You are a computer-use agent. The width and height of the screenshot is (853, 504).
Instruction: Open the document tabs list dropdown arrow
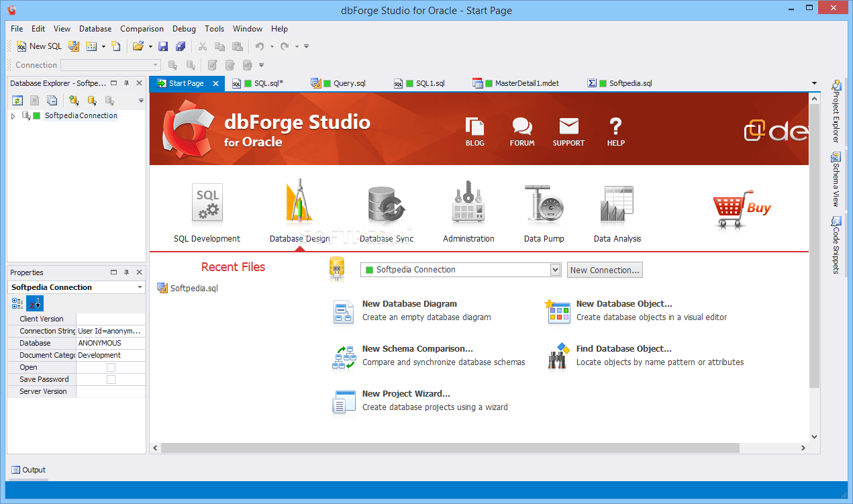point(814,83)
